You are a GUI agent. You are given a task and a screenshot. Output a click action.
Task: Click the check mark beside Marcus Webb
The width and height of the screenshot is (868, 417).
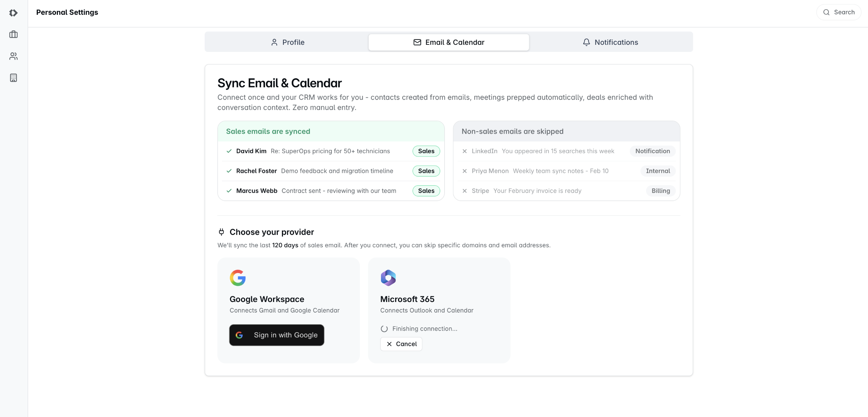coord(229,191)
